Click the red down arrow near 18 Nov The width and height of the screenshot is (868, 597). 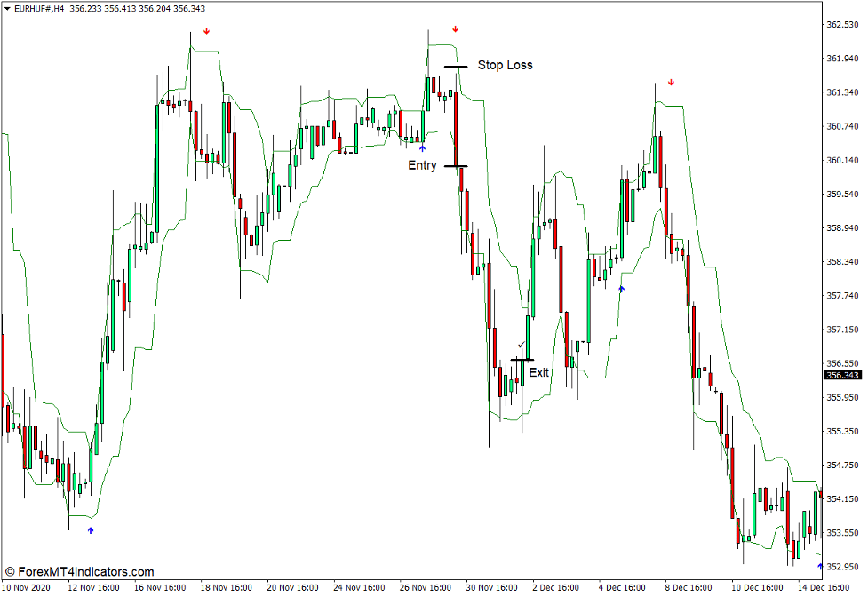point(207,30)
